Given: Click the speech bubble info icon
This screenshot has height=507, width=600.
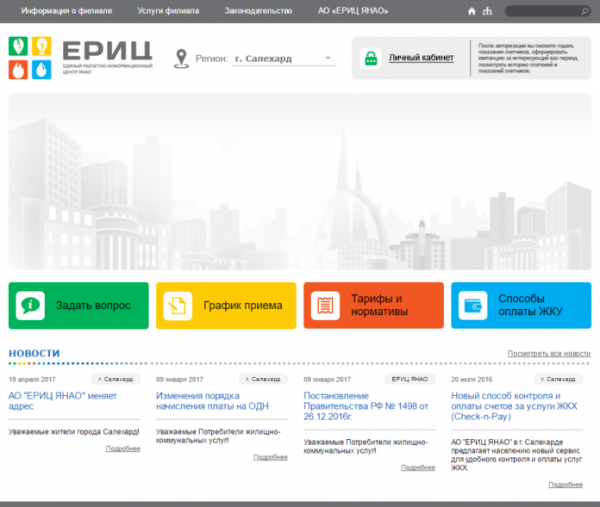Looking at the screenshot, I should click(x=30, y=305).
